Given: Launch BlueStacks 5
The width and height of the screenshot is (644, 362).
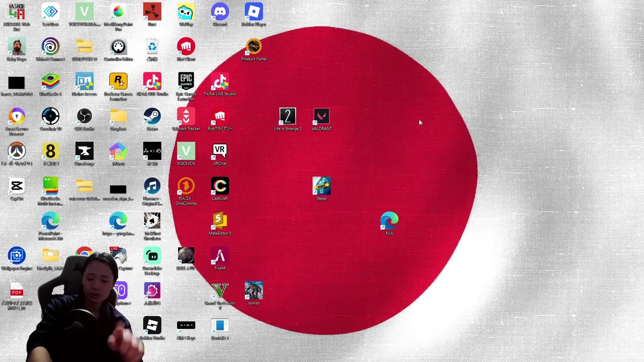Looking at the screenshot, I should click(x=50, y=81).
